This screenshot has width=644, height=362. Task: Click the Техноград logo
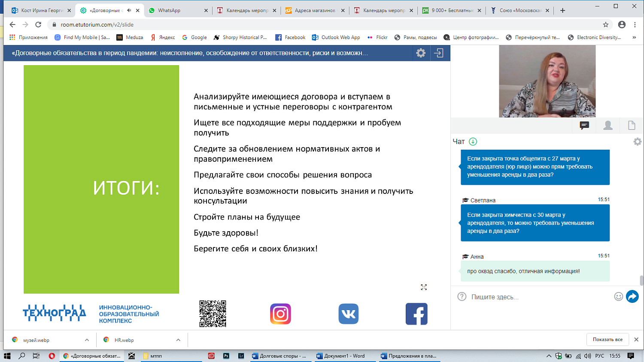pos(55,314)
